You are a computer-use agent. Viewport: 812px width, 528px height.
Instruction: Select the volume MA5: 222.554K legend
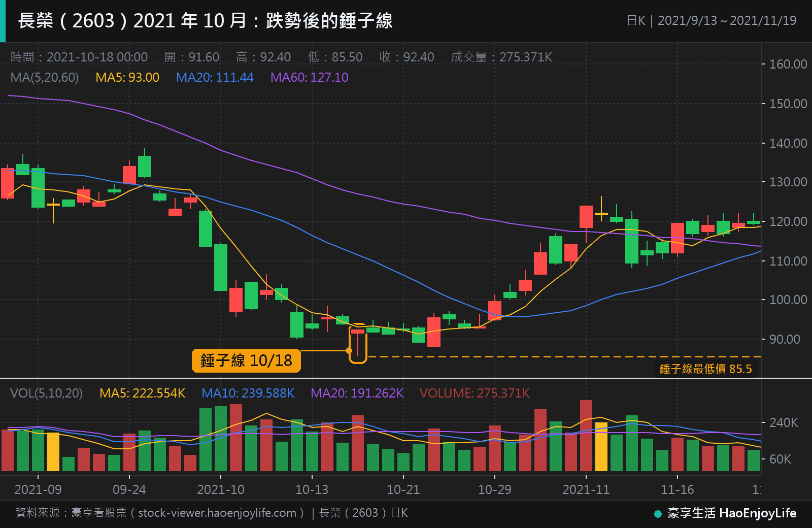coord(143,393)
